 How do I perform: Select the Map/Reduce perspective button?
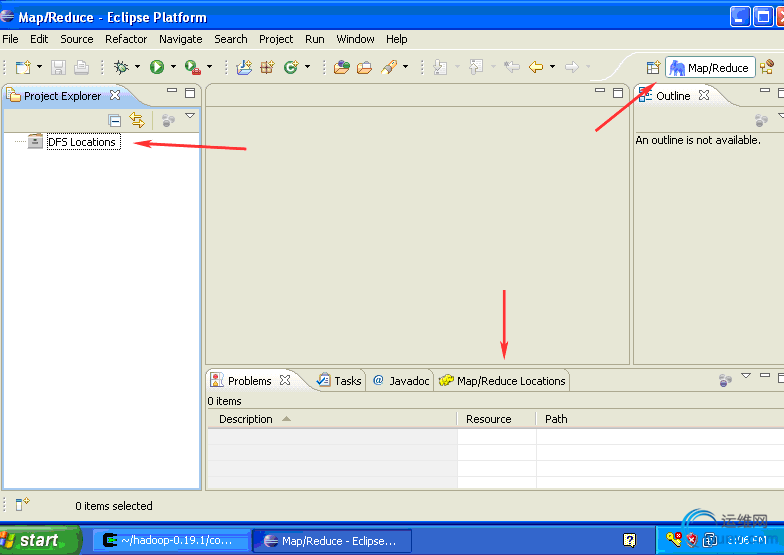click(x=710, y=67)
